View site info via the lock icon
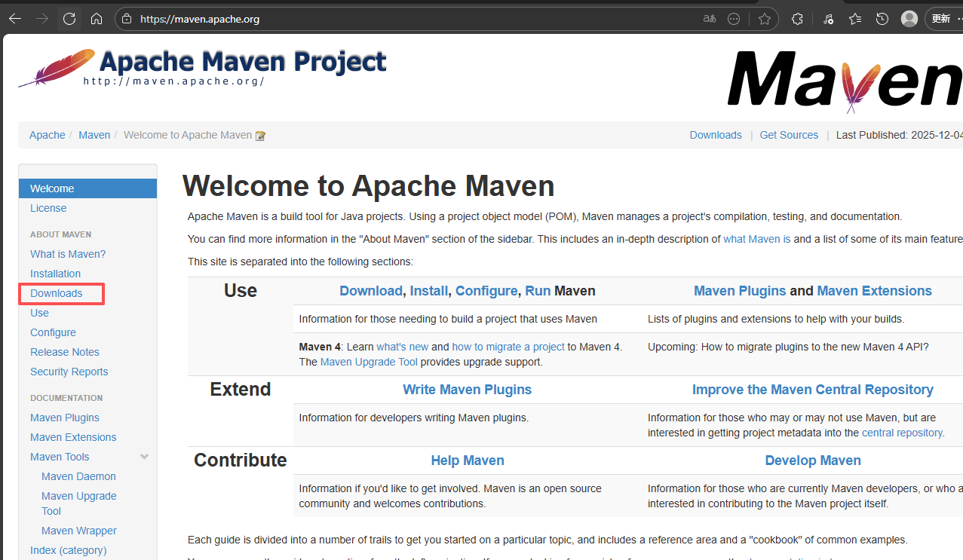963x560 pixels. [x=127, y=19]
